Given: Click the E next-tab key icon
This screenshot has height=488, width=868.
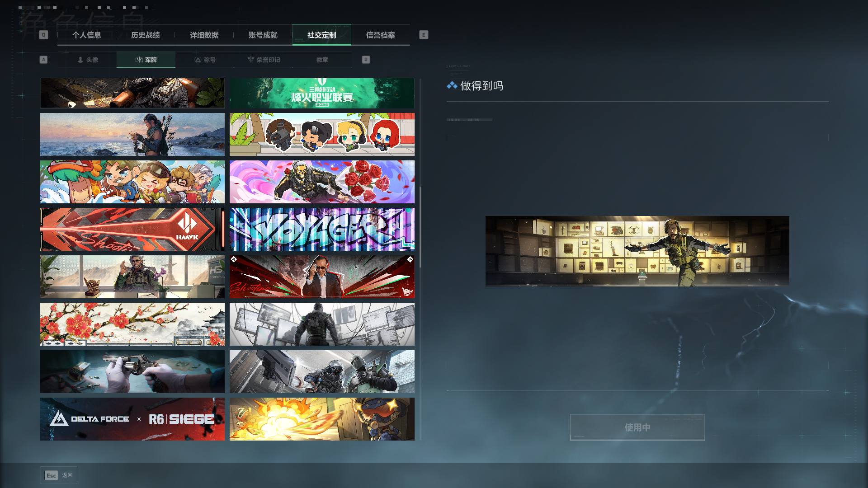Looking at the screenshot, I should pos(424,35).
